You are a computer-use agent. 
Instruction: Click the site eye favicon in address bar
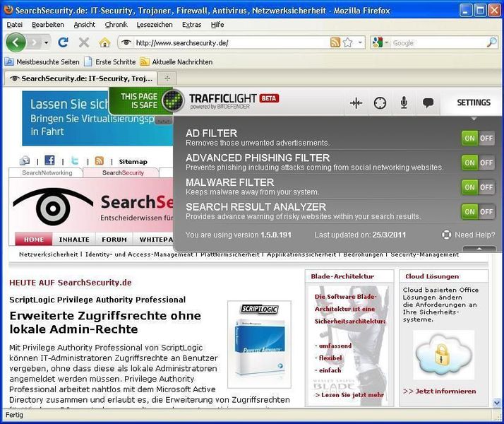(126, 42)
